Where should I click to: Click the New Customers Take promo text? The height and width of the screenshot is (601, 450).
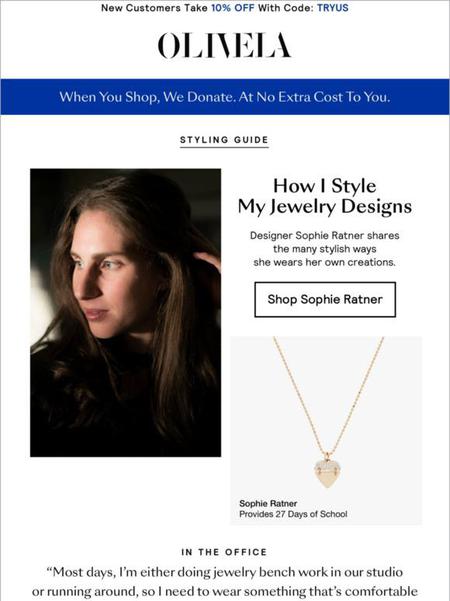coord(154,8)
